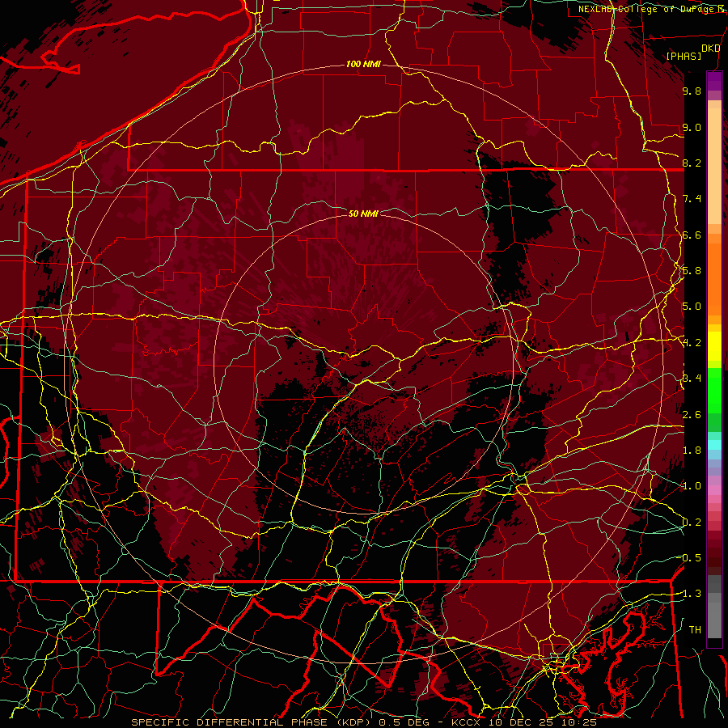Select the 1.8 legend value
728x728 pixels.
click(692, 451)
